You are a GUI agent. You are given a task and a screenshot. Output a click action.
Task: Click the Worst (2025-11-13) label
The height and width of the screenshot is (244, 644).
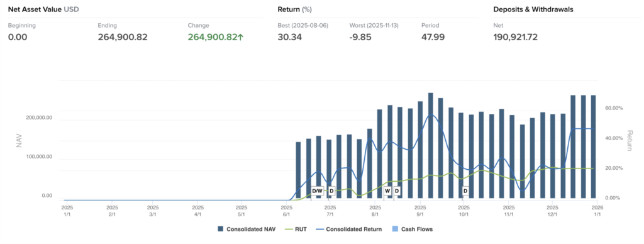pyautogui.click(x=374, y=25)
